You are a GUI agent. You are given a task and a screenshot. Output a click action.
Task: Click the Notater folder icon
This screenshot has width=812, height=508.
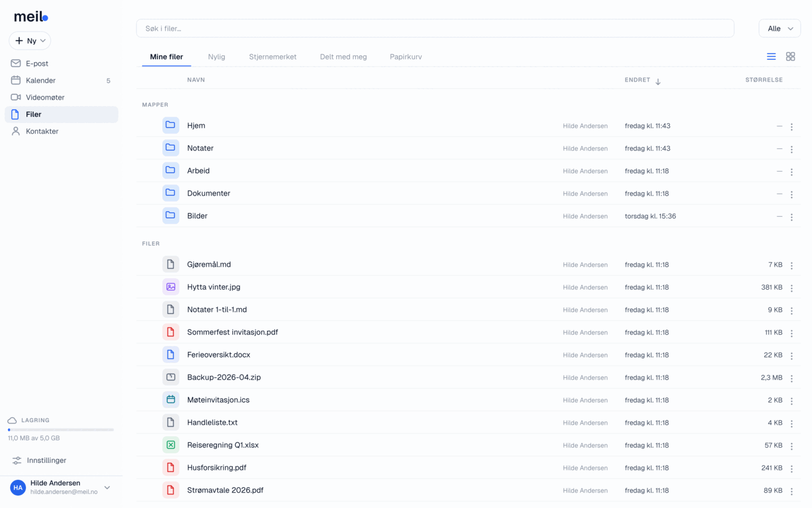pyautogui.click(x=171, y=148)
